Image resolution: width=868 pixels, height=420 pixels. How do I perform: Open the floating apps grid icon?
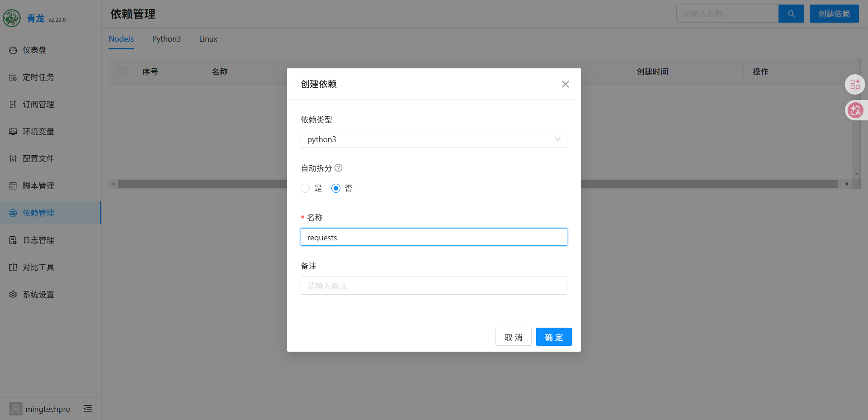[855, 84]
